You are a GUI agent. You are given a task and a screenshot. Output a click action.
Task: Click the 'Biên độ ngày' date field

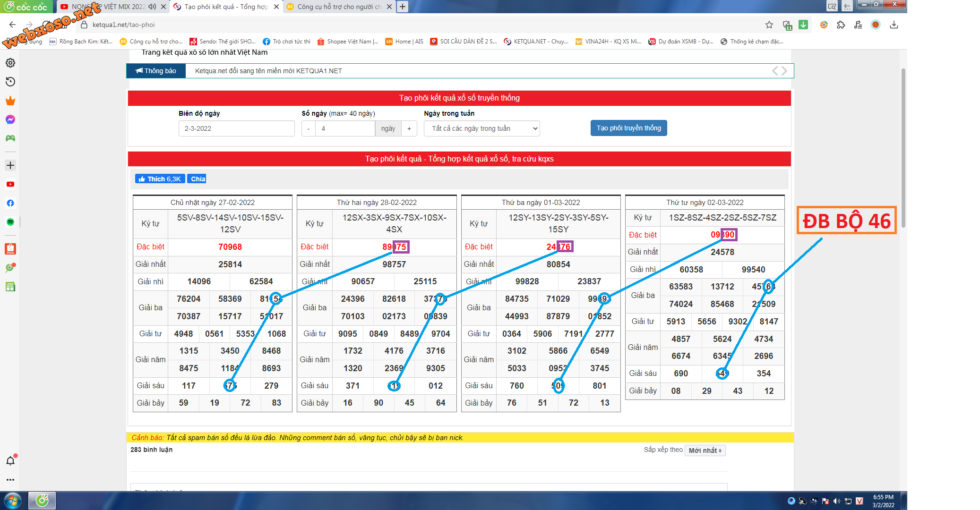(x=236, y=128)
